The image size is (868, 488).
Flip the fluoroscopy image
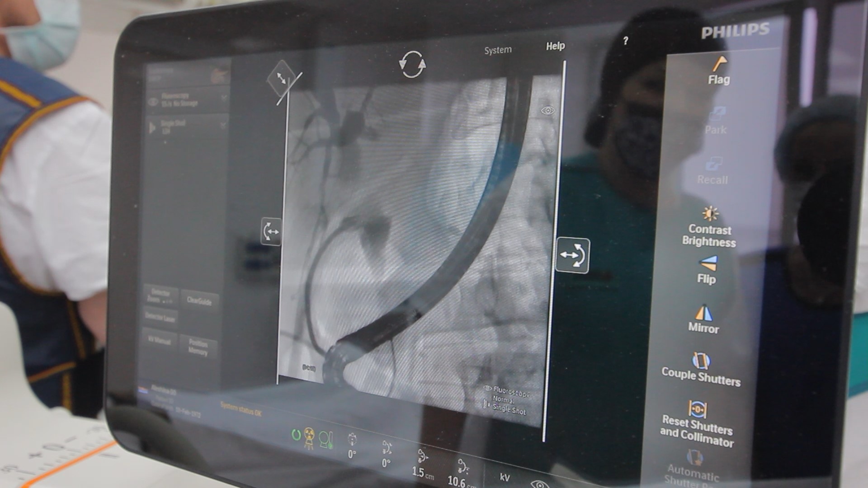click(707, 270)
